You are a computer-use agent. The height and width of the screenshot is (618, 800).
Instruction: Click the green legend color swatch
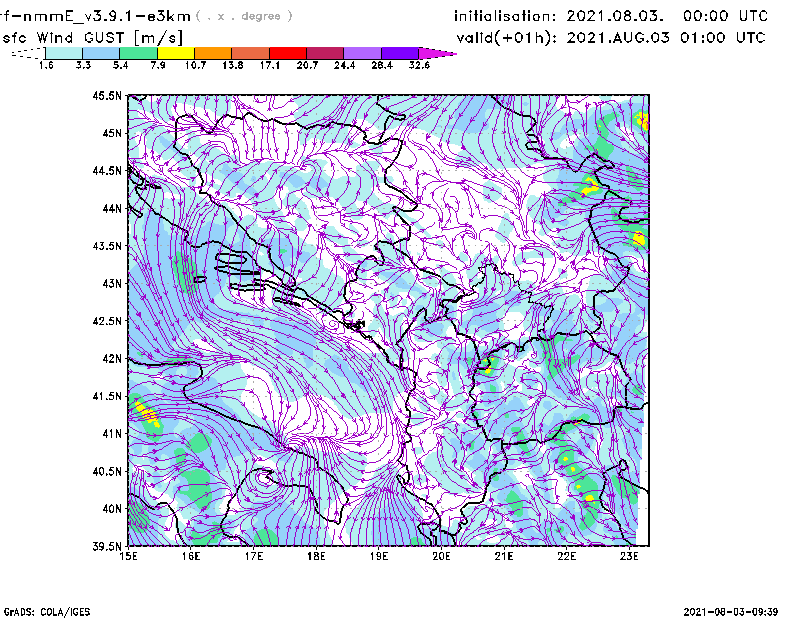point(138,53)
